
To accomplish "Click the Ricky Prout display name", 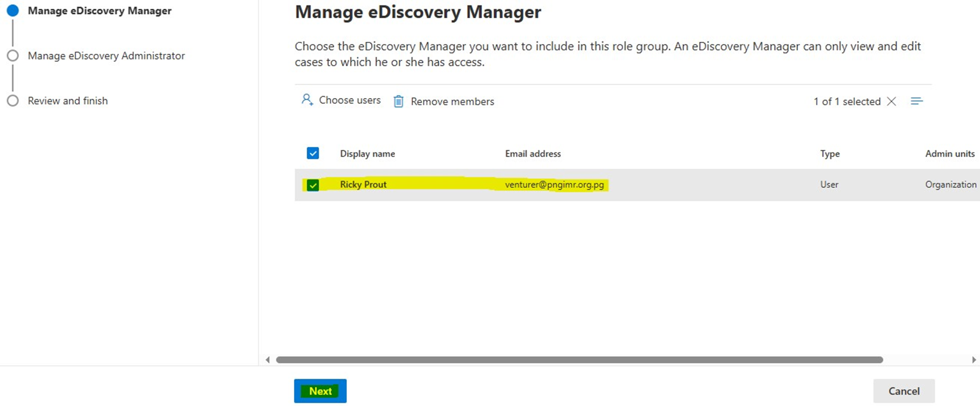I will 363,185.
